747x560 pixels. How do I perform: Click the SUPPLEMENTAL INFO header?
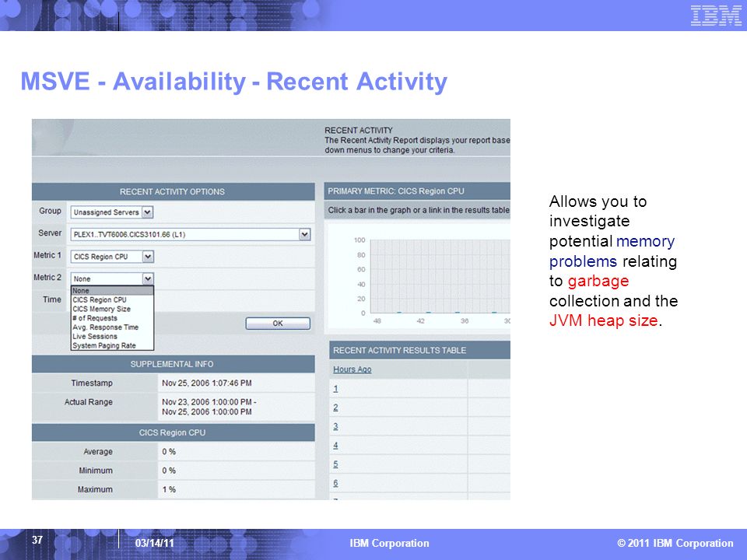[174, 364]
